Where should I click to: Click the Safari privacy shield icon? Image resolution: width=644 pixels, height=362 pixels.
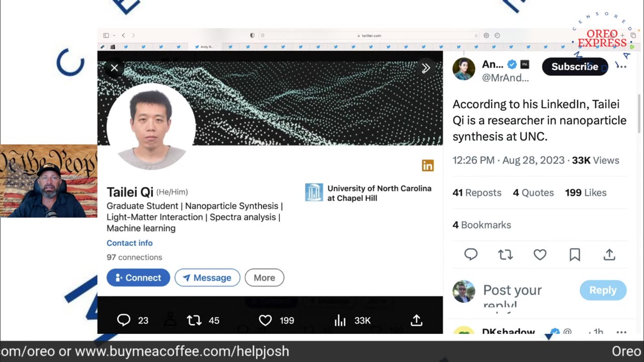click(x=252, y=35)
